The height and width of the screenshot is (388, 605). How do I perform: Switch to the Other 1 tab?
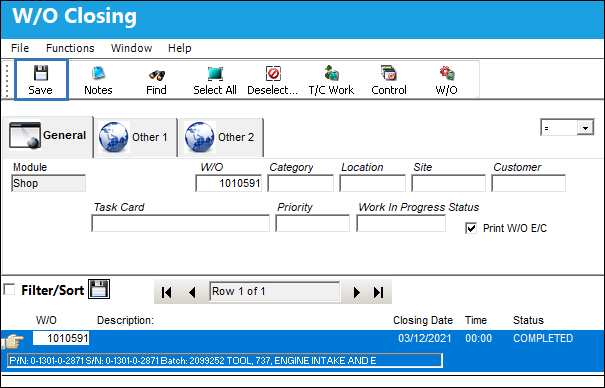[136, 137]
